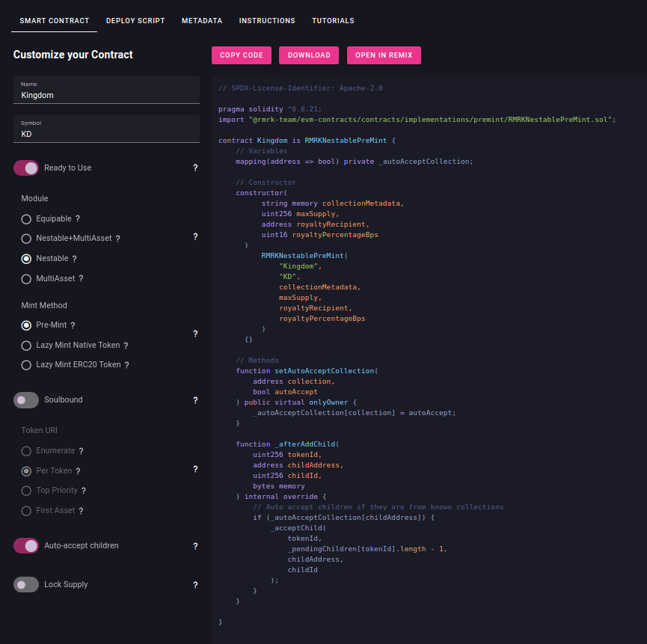647x644 pixels.
Task: Enable the Soulbound toggle
Action: pos(26,400)
